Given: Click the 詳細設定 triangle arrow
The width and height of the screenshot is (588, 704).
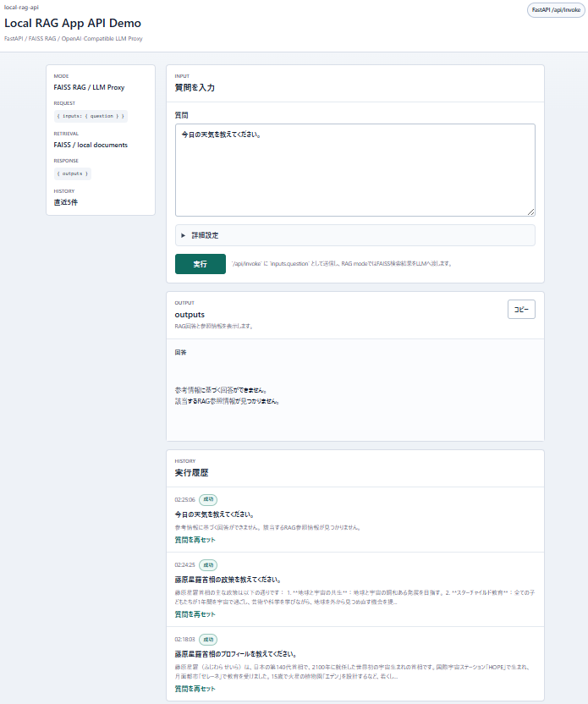Looking at the screenshot, I should pos(183,235).
